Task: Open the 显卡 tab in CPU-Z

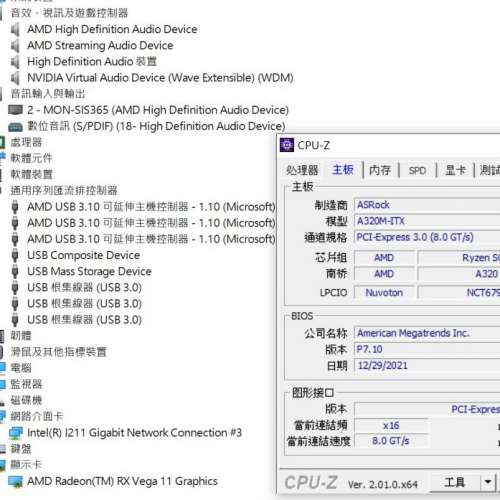Action: tap(455, 170)
